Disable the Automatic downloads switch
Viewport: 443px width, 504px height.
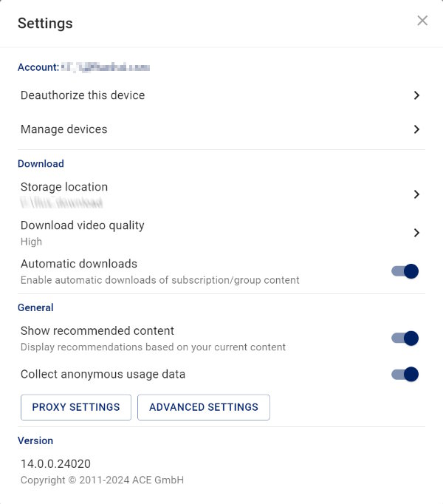[x=405, y=271]
